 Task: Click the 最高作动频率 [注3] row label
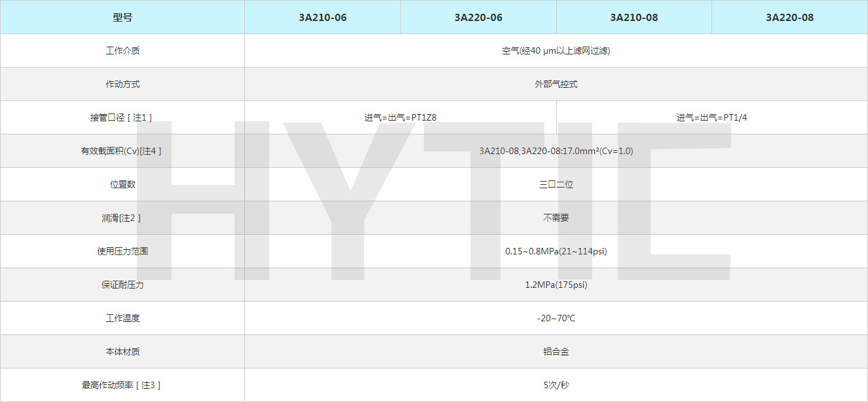tap(123, 385)
